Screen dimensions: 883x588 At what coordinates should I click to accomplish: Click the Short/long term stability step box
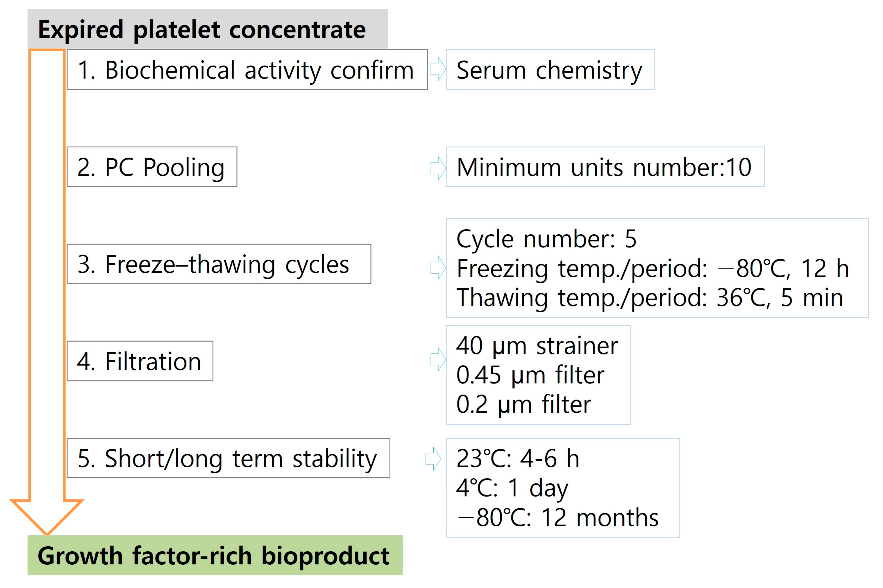pos(228,458)
